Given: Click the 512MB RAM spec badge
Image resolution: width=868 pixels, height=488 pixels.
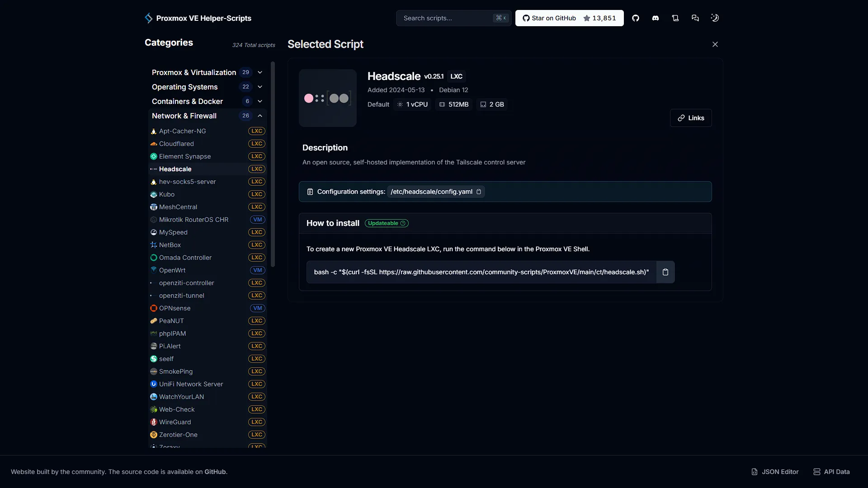Looking at the screenshot, I should pyautogui.click(x=454, y=104).
